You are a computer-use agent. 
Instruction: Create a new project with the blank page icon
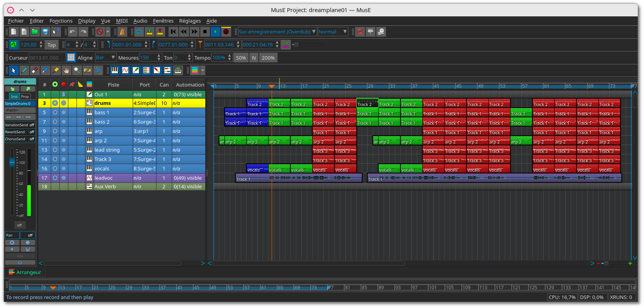pyautogui.click(x=14, y=32)
